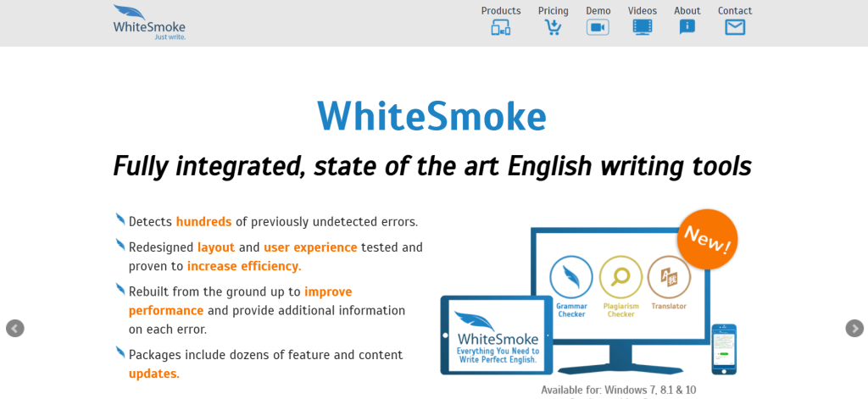The height and width of the screenshot is (399, 868).
Task: Open the Products devices icon
Action: (500, 27)
